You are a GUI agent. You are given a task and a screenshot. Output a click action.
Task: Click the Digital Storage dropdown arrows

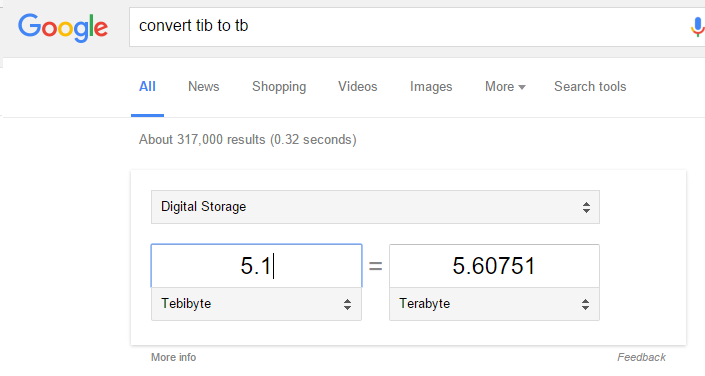click(x=586, y=207)
